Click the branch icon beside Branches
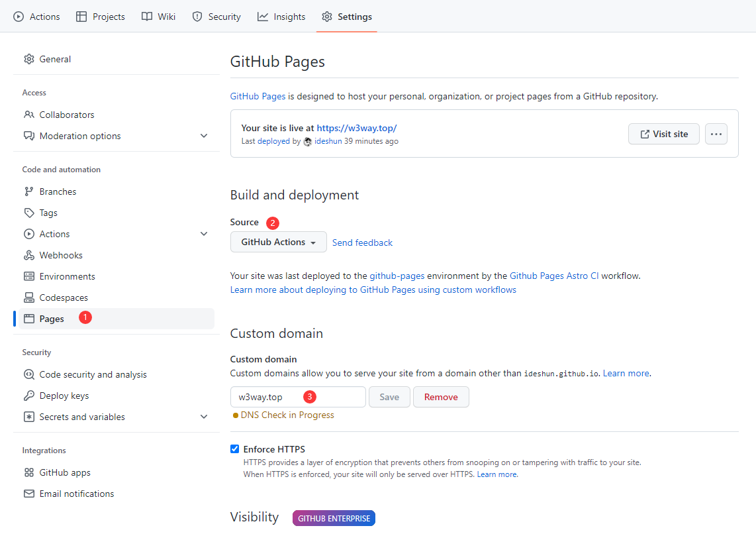 click(x=29, y=191)
